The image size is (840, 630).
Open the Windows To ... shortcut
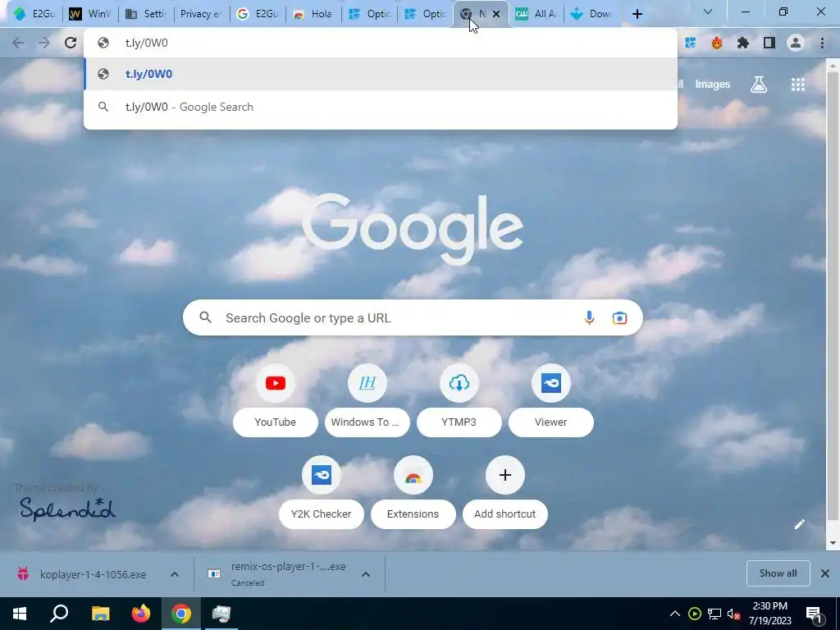[x=367, y=399]
